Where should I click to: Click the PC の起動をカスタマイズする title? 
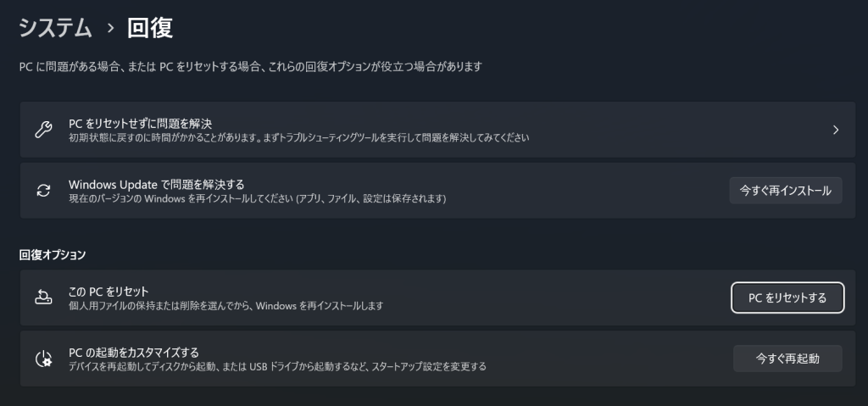pos(133,352)
